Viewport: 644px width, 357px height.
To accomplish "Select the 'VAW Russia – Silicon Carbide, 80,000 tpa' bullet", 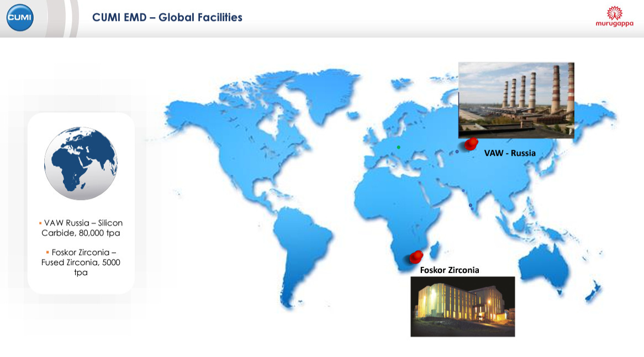I will coord(81,228).
